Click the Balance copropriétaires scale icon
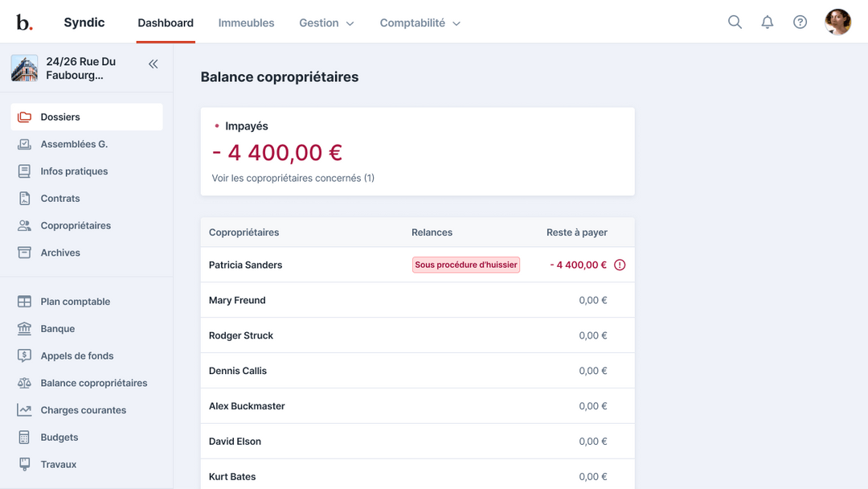Viewport: 868px width, 489px height. pyautogui.click(x=25, y=384)
